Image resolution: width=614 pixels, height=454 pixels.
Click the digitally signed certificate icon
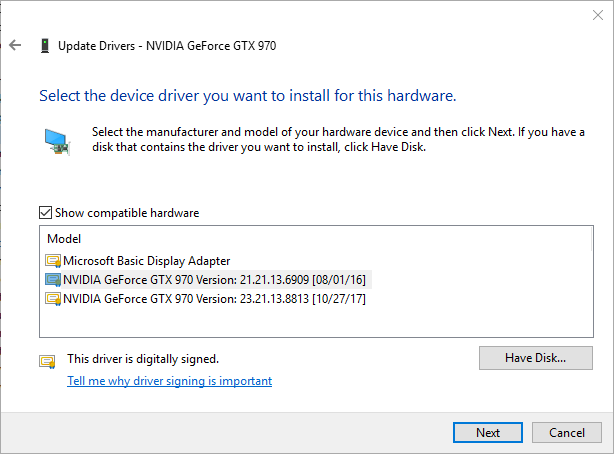(47, 361)
